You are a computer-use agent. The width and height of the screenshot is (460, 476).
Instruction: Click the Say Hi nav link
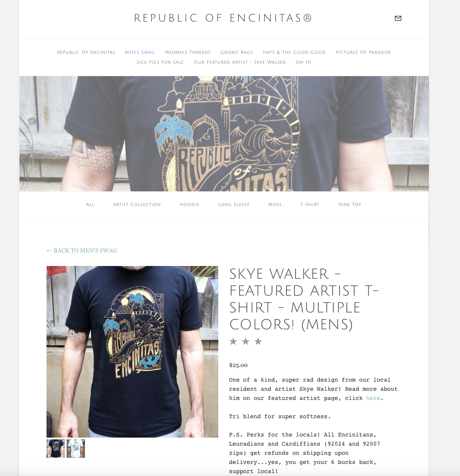pos(304,62)
